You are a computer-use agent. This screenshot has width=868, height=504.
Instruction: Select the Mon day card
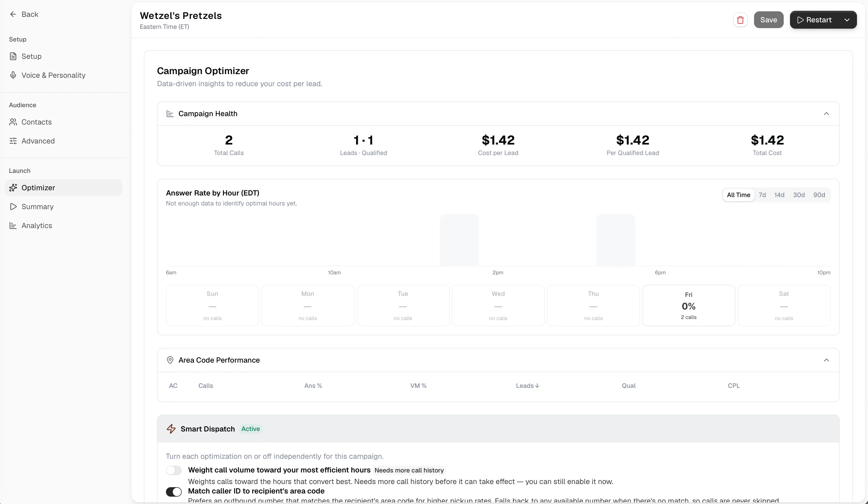pyautogui.click(x=308, y=305)
